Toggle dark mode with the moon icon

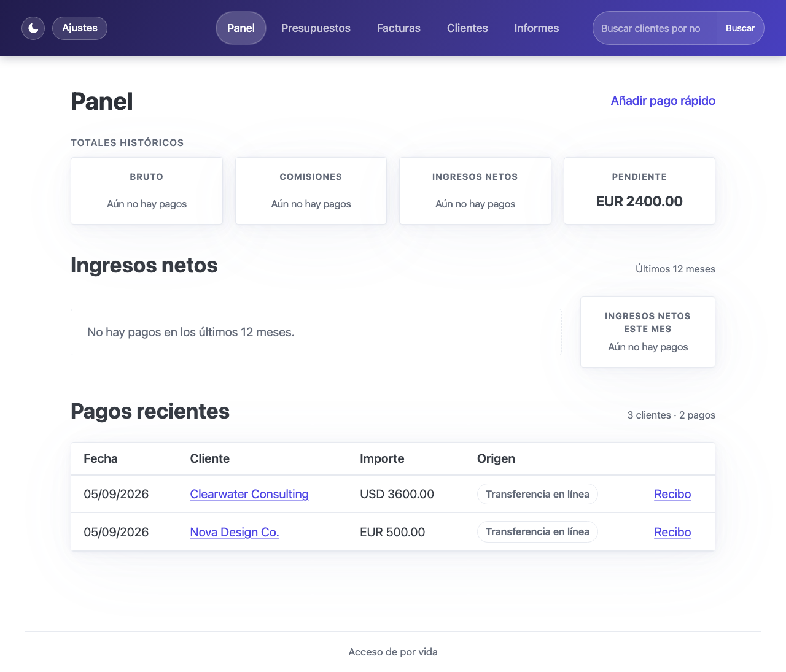tap(33, 28)
